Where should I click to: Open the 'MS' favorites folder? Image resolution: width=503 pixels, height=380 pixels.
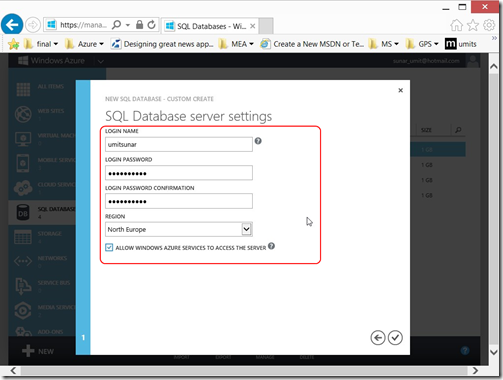pyautogui.click(x=384, y=44)
